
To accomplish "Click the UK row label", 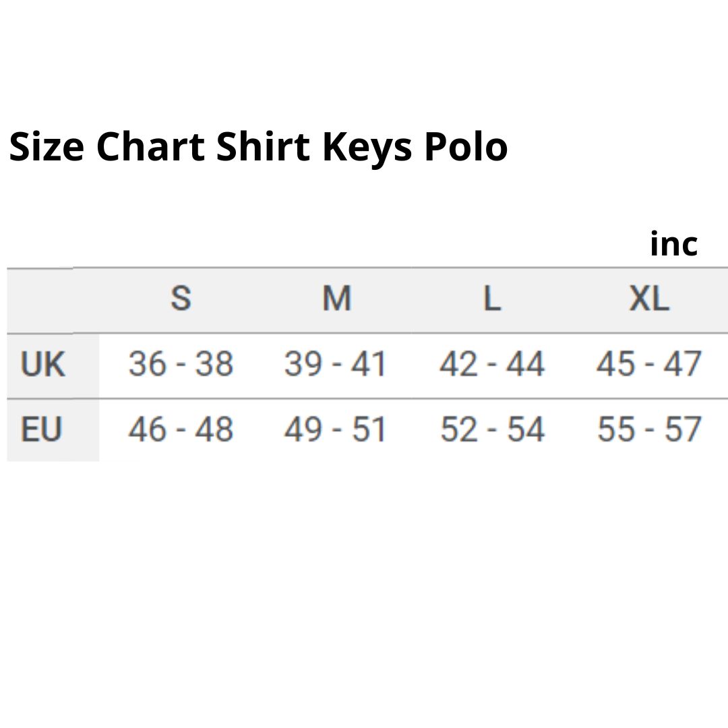I will pos(42,364).
